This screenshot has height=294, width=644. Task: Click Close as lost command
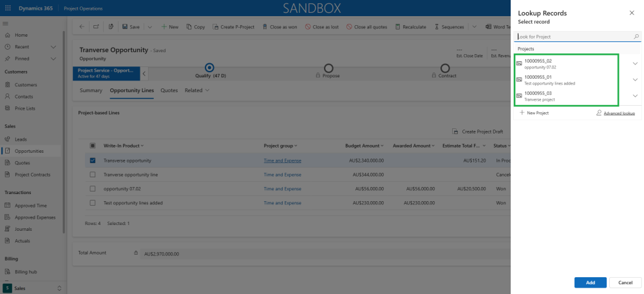pos(321,26)
